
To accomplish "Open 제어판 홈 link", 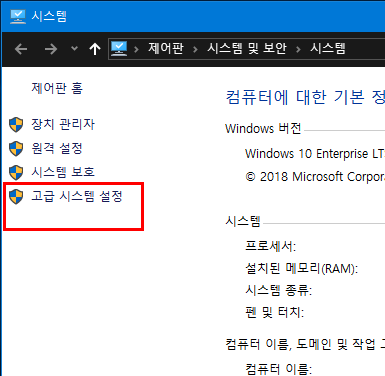I will pos(57,88).
